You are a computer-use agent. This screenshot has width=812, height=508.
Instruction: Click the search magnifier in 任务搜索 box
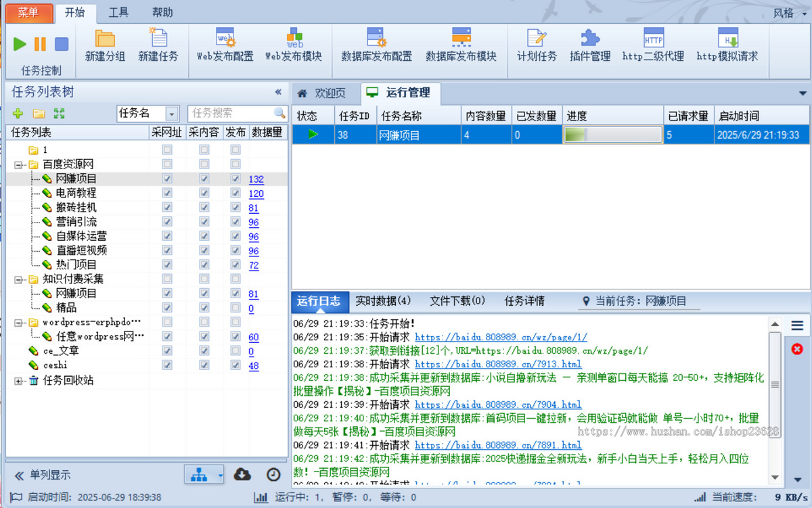[279, 113]
